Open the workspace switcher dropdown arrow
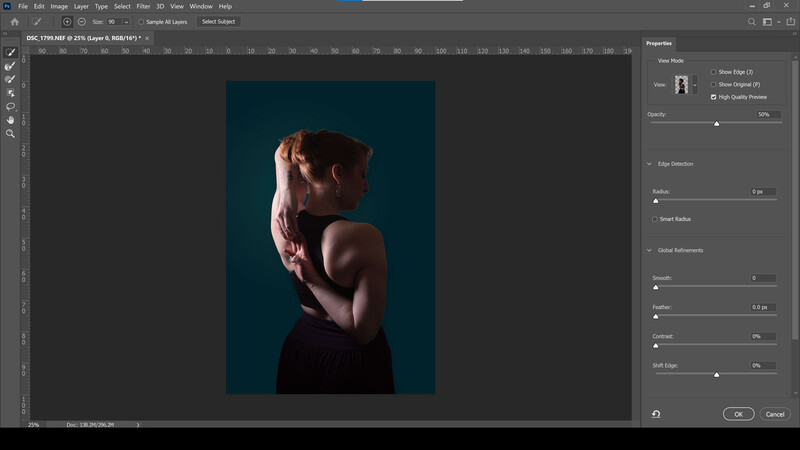800x450 pixels. click(x=779, y=22)
